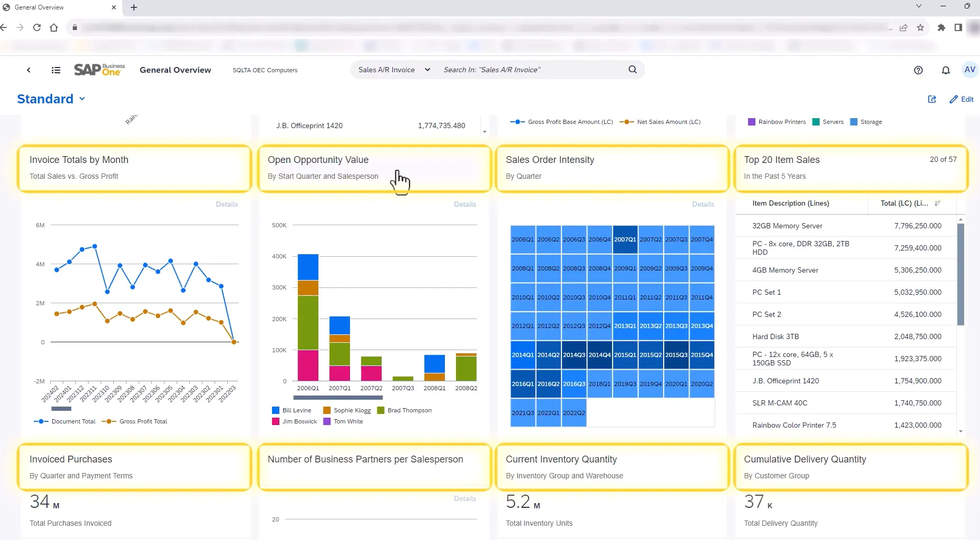This screenshot has width=980, height=540.
Task: Toggle Brad Thompson legend entry
Action: click(404, 410)
